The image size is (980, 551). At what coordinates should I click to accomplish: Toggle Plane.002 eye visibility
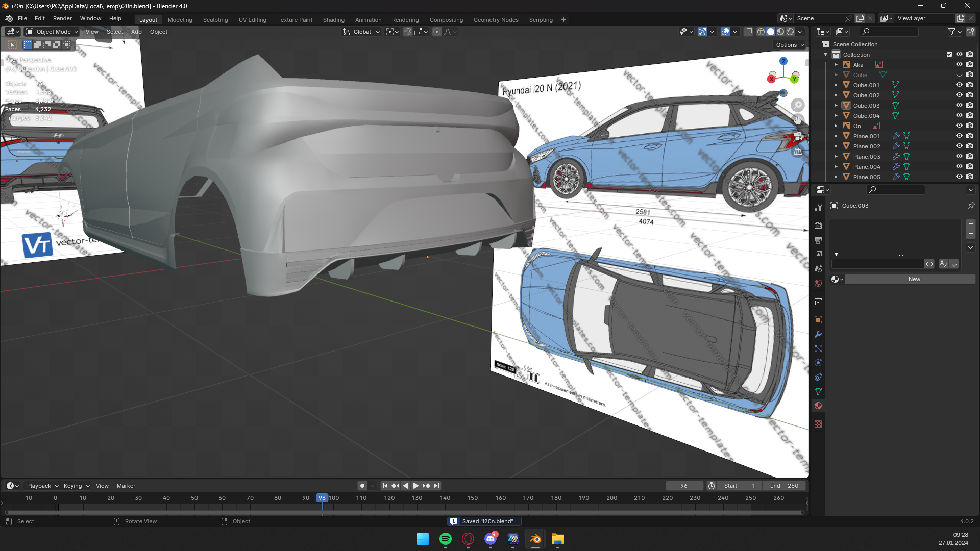[959, 146]
